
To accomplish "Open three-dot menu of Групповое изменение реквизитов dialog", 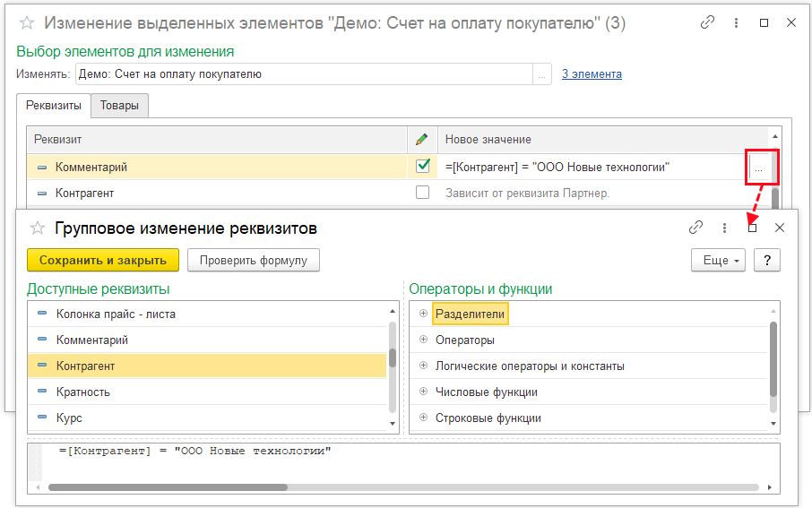I will (x=724, y=228).
